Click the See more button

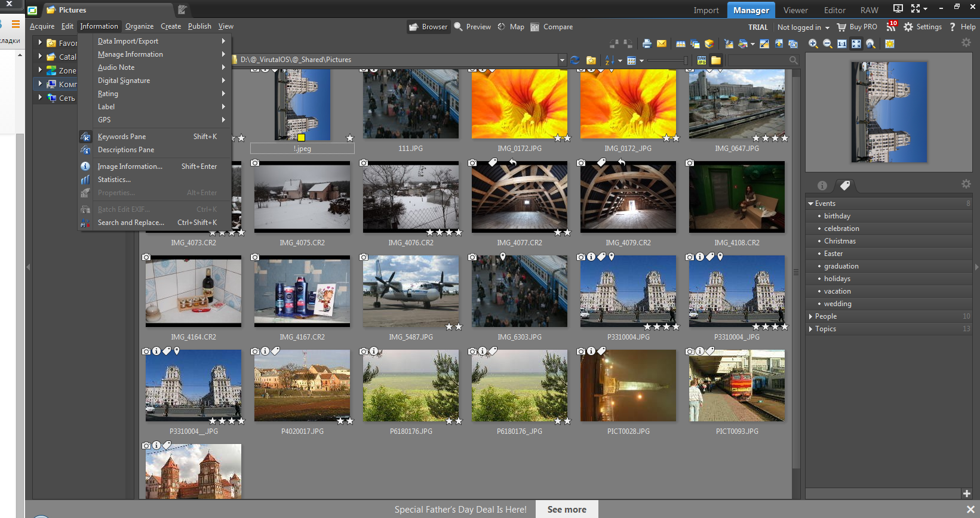pyautogui.click(x=567, y=509)
